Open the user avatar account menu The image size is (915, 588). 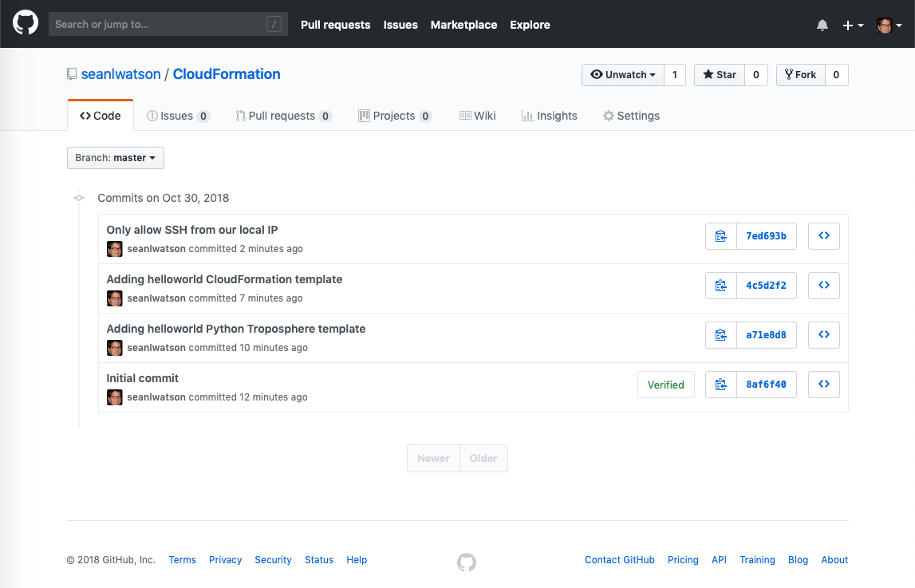click(x=889, y=25)
